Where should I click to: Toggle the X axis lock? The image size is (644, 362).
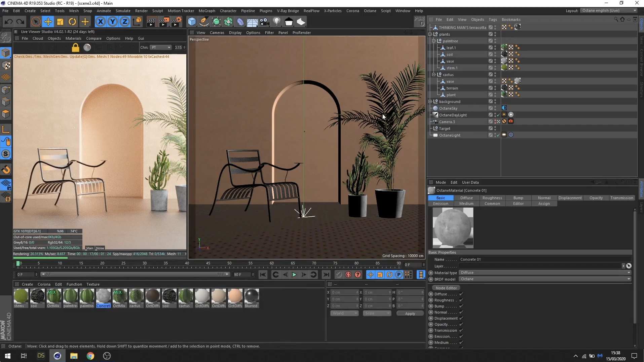100,22
